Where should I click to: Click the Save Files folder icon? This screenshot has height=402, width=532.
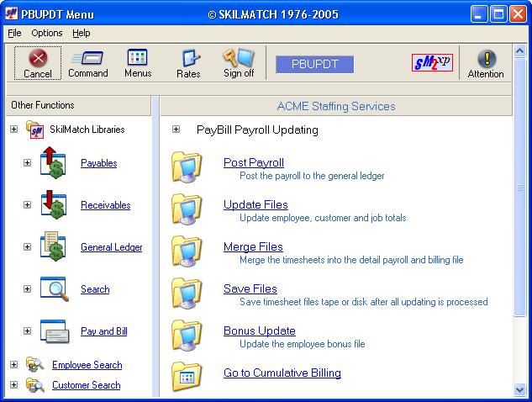[x=187, y=294]
